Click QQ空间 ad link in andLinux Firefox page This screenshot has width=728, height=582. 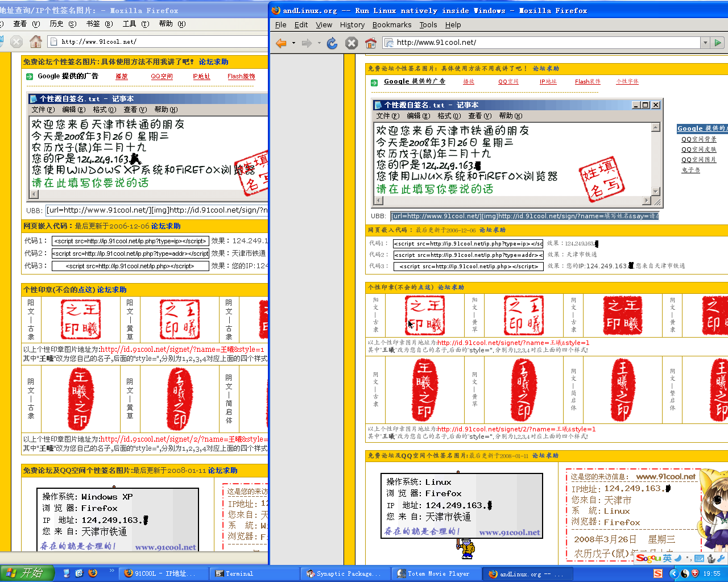pos(508,81)
